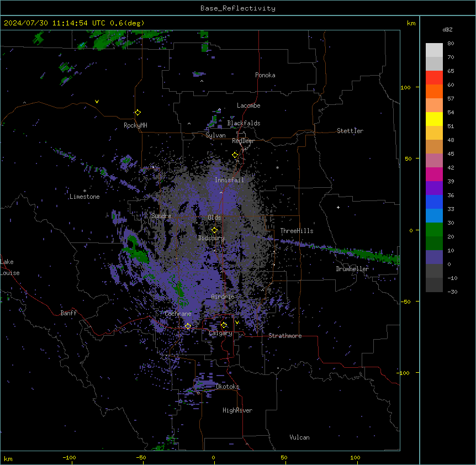Click the HighRiver town label

[x=237, y=410]
